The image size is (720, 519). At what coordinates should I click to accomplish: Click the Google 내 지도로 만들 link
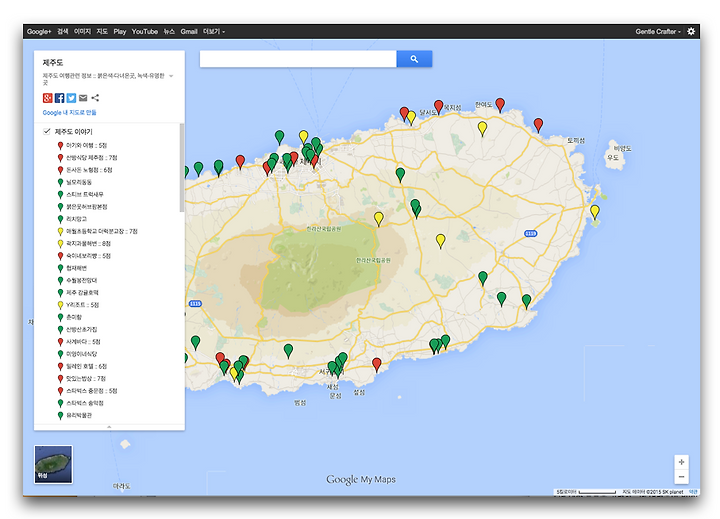click(x=69, y=113)
